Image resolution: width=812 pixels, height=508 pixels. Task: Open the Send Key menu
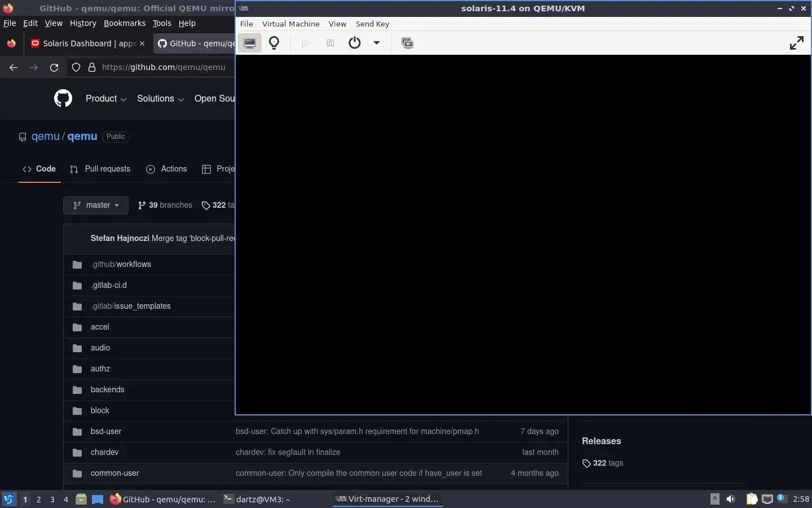(x=372, y=24)
